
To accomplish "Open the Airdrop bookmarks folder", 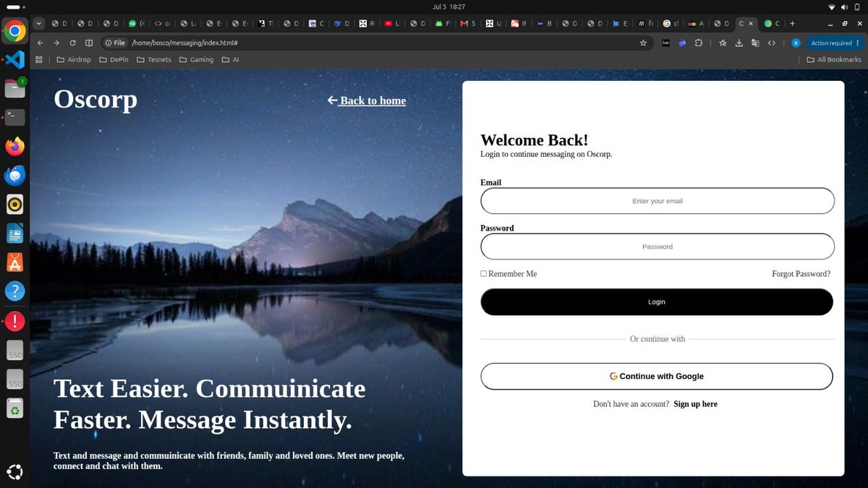I will (x=74, y=59).
